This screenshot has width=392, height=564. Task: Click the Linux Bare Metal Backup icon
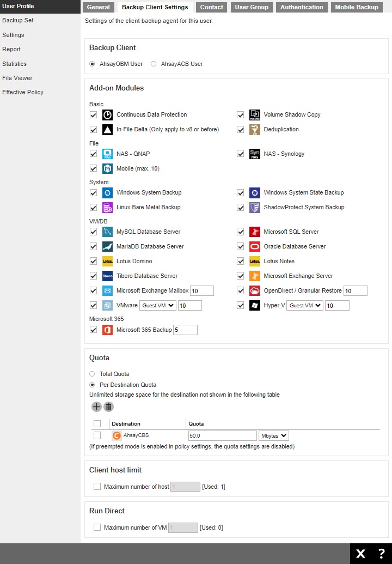coord(107,208)
